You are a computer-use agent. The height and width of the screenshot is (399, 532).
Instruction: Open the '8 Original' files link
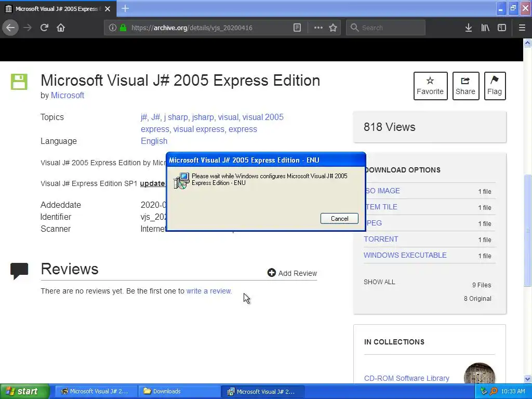(477, 299)
